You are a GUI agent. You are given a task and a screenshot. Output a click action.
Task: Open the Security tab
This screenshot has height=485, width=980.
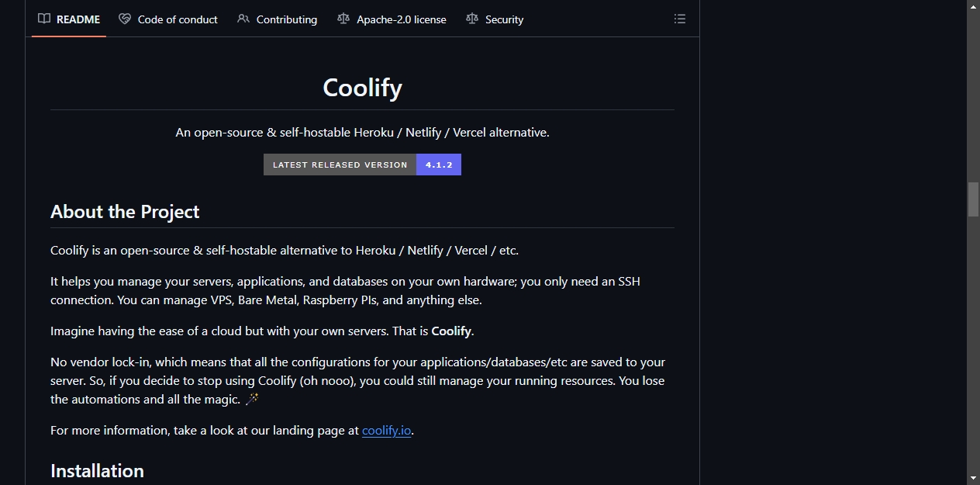coord(495,19)
